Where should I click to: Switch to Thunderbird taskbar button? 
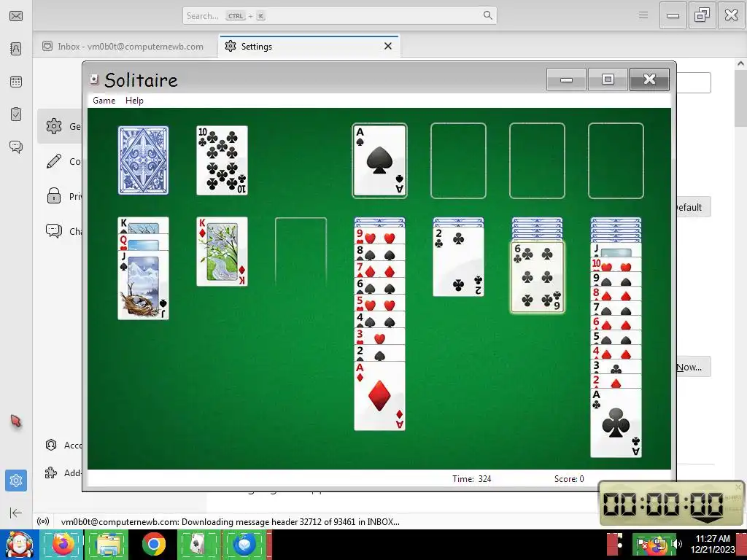[245, 545]
